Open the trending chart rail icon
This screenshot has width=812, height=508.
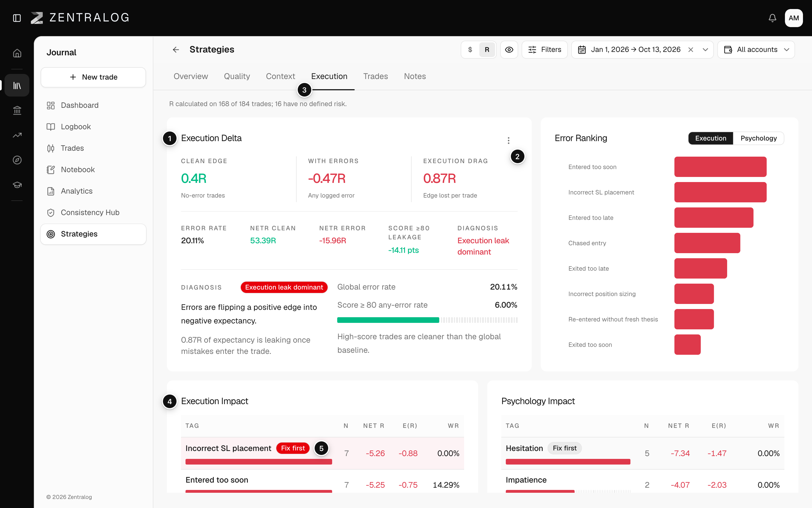17,135
